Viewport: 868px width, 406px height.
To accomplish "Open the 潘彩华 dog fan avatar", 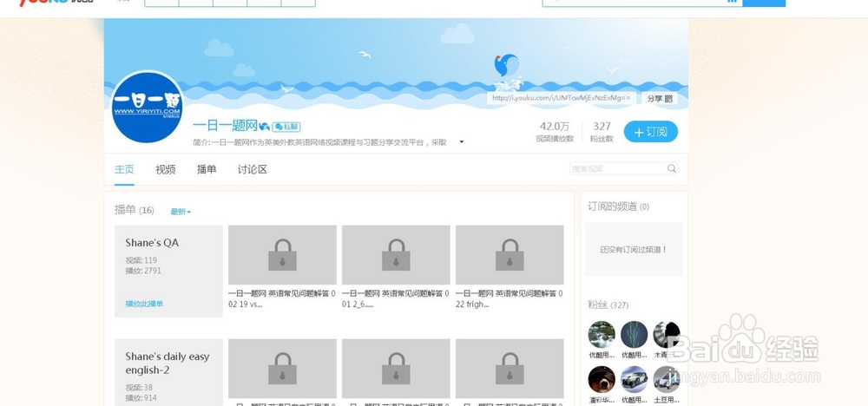I will pyautogui.click(x=602, y=379).
